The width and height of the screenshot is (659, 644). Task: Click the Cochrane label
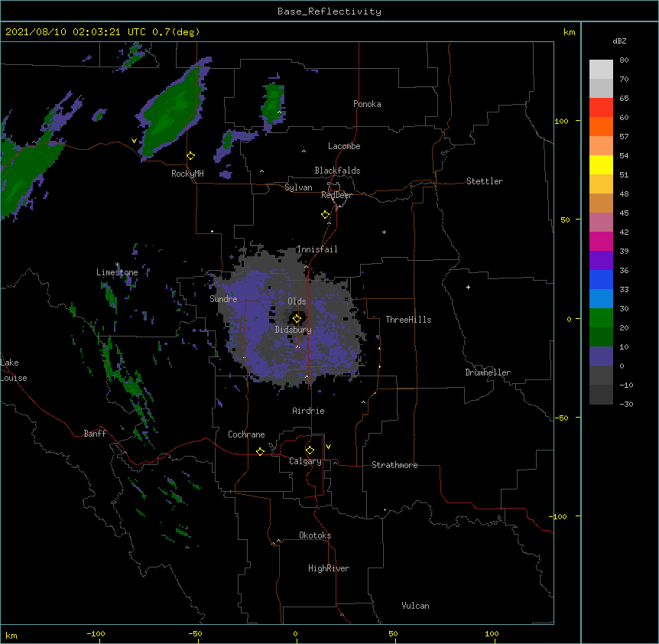[x=246, y=434]
